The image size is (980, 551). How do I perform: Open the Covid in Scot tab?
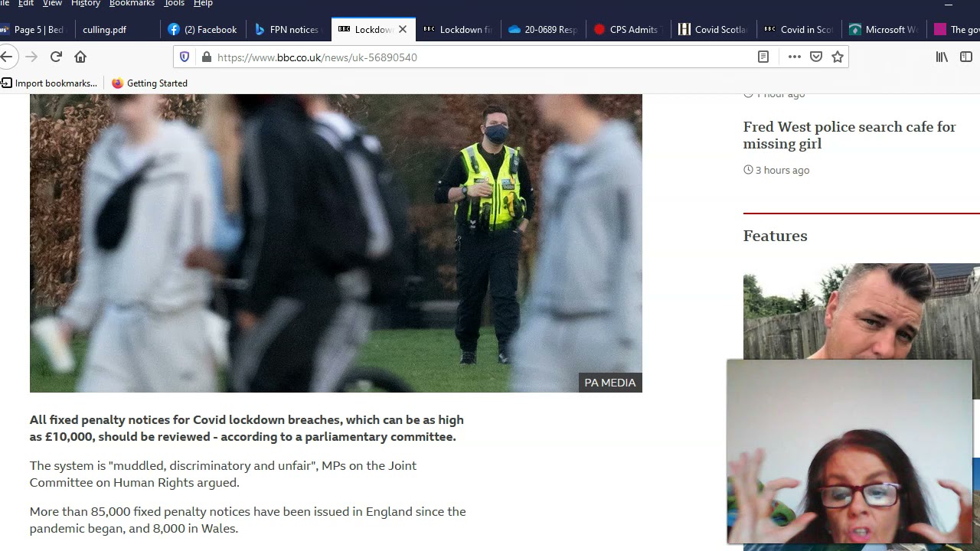(799, 29)
